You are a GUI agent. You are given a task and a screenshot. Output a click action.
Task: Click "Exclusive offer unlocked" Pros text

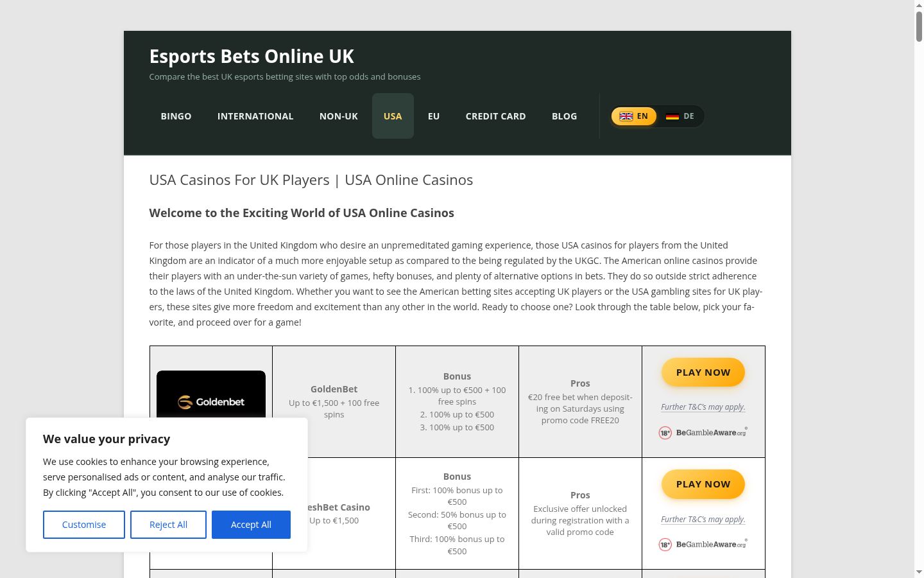(580, 521)
